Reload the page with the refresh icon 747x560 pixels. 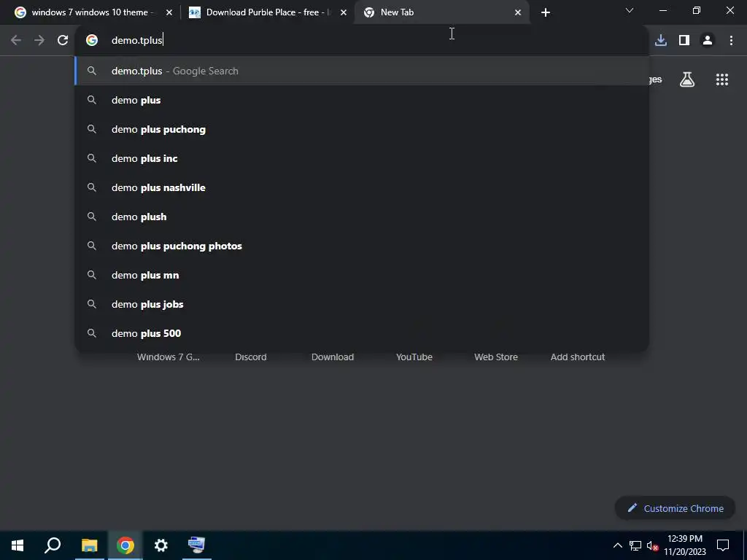[x=63, y=41]
